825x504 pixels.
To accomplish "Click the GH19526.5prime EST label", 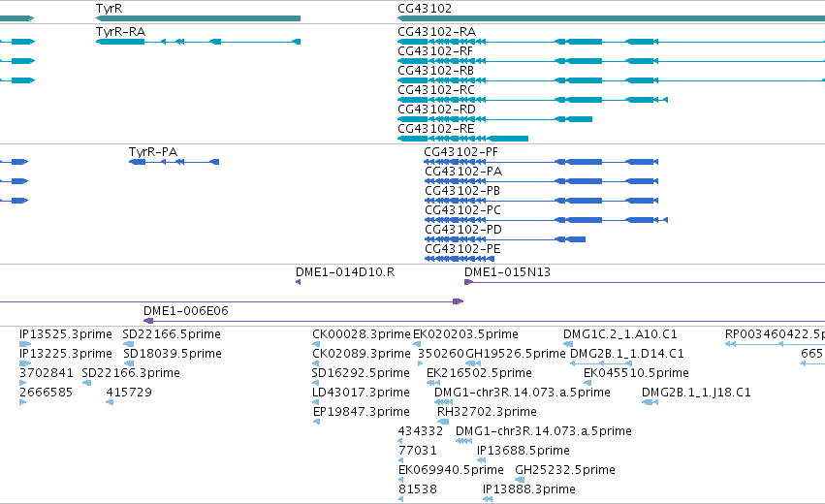I will 516,354.
